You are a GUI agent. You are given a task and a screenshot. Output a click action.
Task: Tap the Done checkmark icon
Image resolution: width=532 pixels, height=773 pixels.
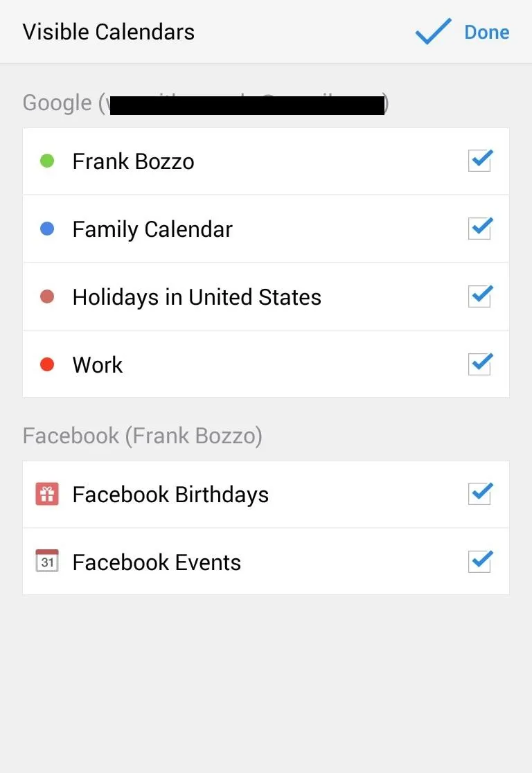(x=434, y=32)
